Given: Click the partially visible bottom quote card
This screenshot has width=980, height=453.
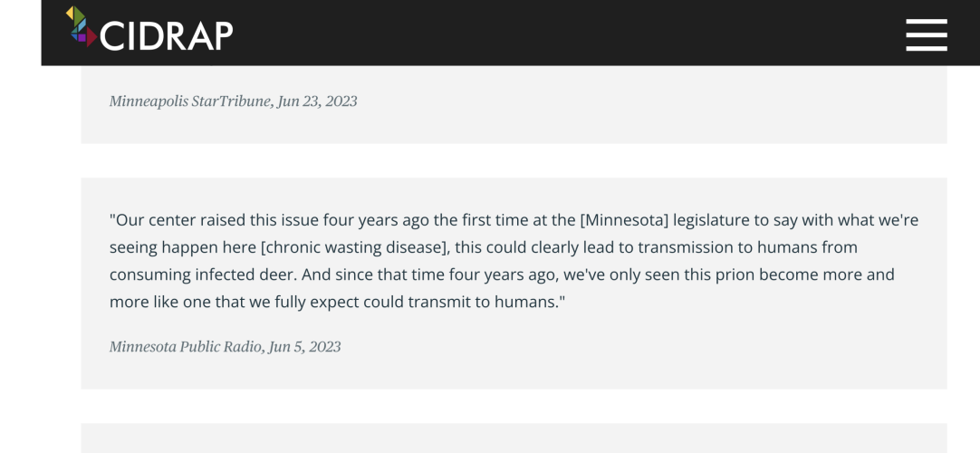Looking at the screenshot, I should (x=514, y=438).
